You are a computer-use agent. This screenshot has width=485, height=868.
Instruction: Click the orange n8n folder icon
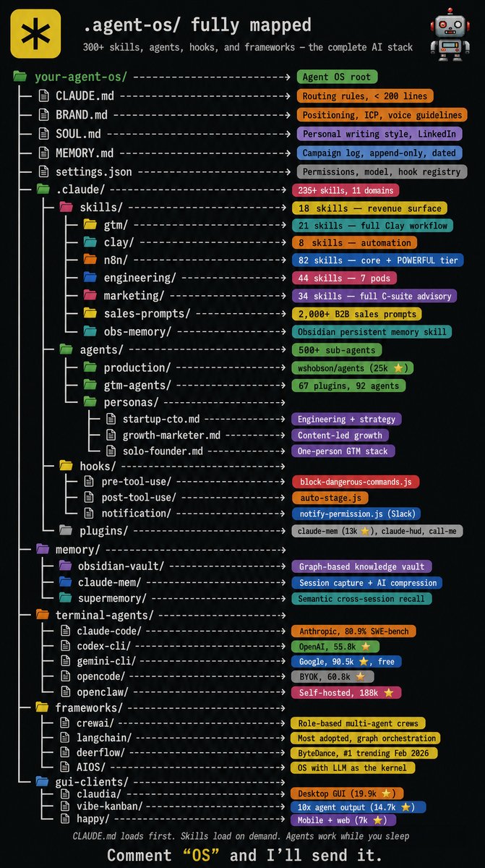tap(90, 260)
